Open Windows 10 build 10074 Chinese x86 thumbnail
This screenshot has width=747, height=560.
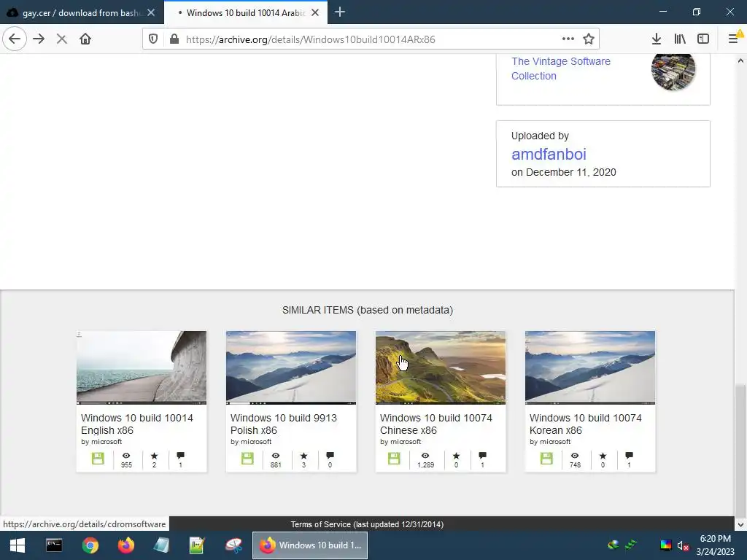tap(441, 367)
